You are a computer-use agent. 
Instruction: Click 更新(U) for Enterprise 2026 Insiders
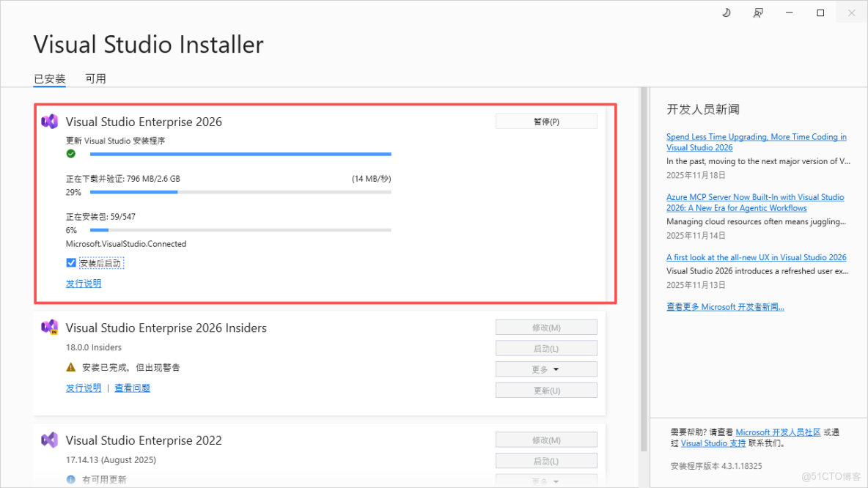(546, 390)
